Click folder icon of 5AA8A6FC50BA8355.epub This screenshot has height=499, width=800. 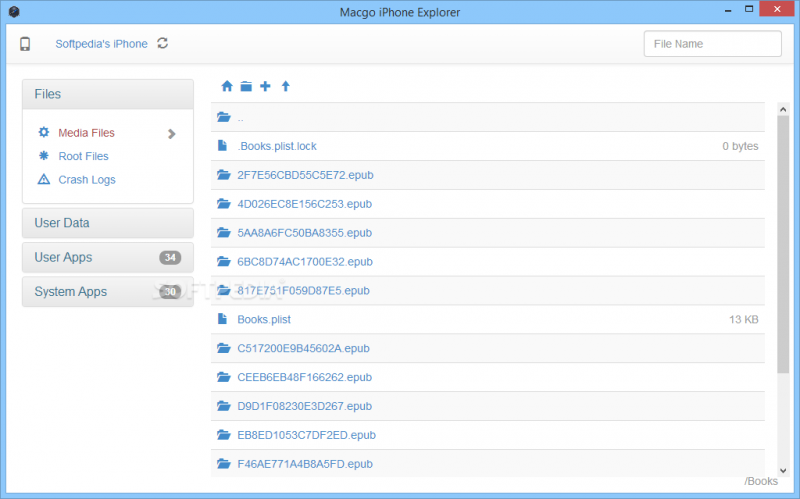(x=223, y=233)
